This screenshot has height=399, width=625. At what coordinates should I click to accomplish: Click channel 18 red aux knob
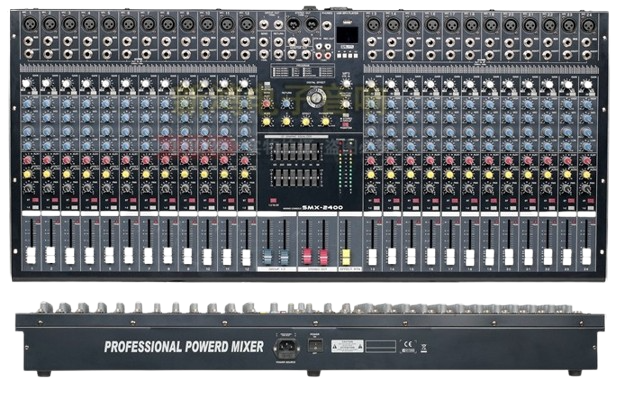click(469, 161)
